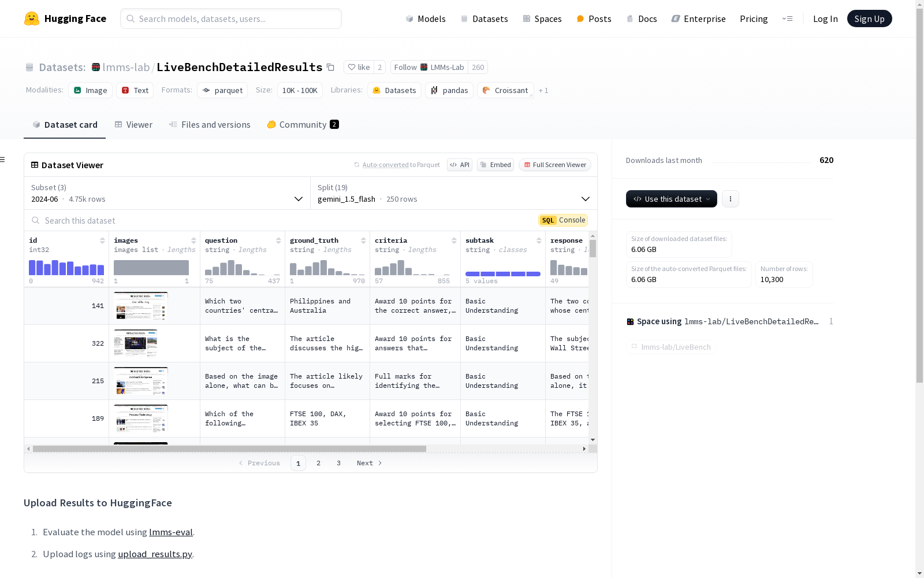Go to page 2 of results
Image resolution: width=924 pixels, height=578 pixels.
318,463
